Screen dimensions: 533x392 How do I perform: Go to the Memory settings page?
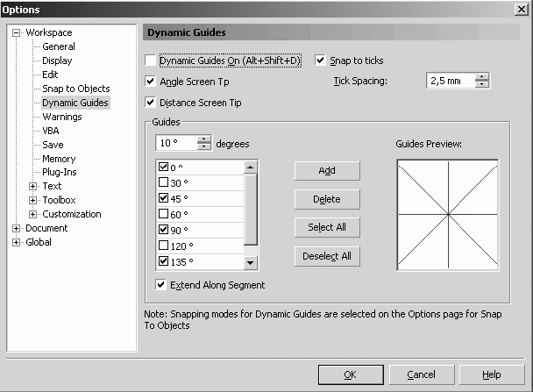[x=59, y=159]
